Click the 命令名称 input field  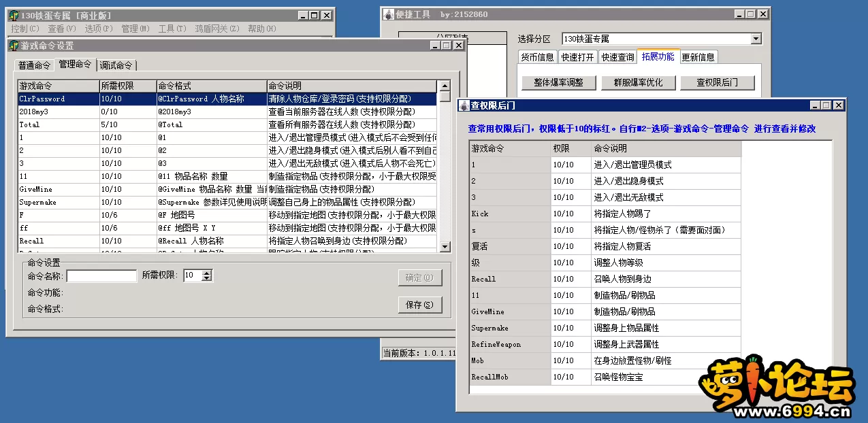(x=101, y=275)
